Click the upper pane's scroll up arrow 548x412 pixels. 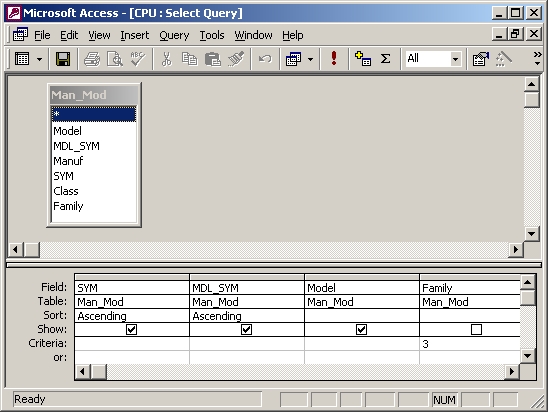pyautogui.click(x=532, y=84)
